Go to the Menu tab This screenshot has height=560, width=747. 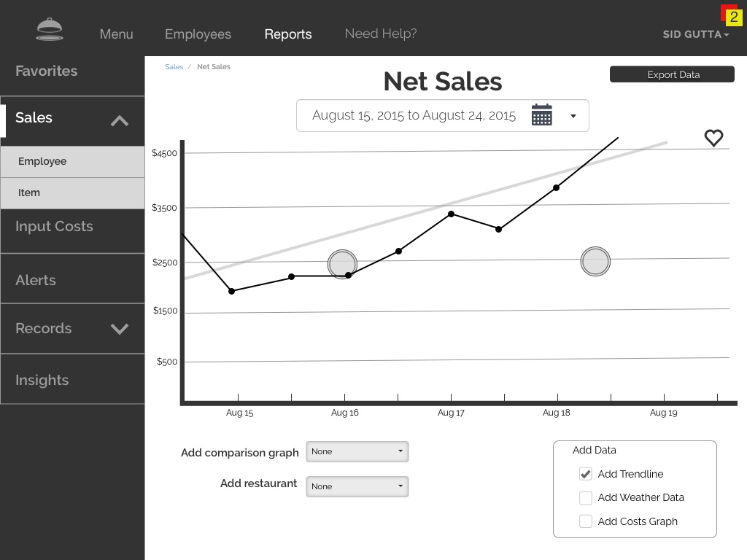116,34
